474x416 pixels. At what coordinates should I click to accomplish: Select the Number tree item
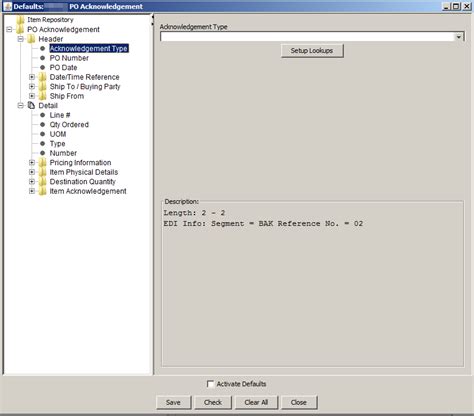pos(63,153)
